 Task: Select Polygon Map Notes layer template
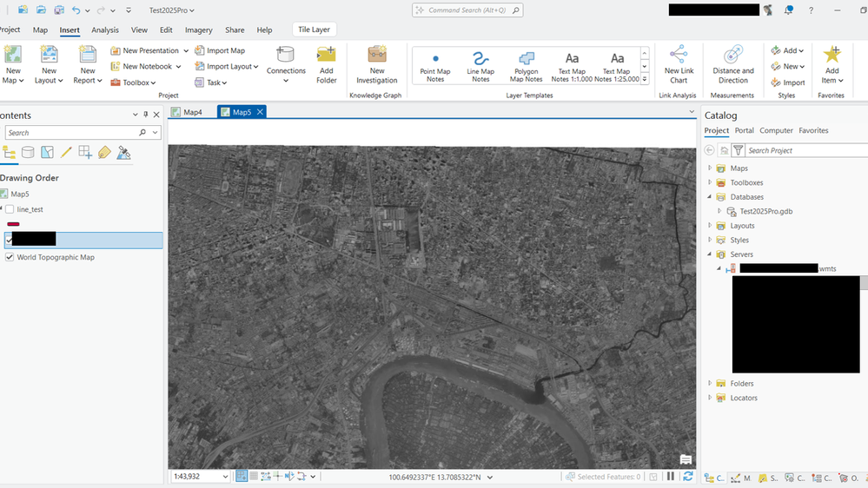(527, 65)
